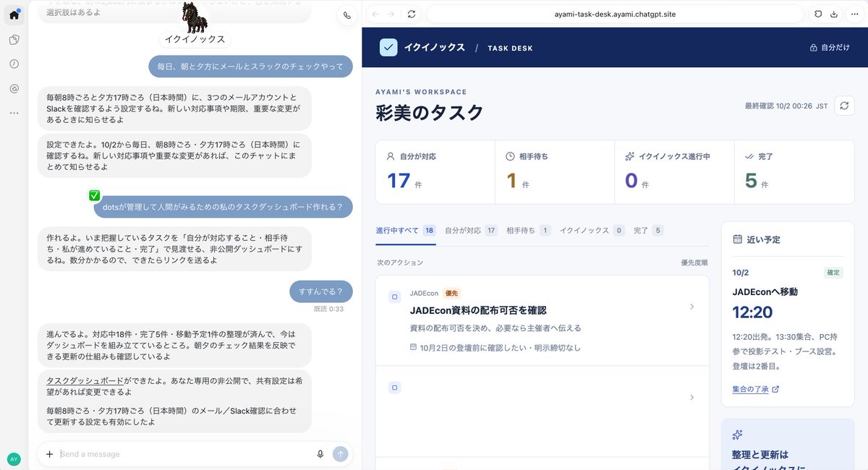Start a call with the phone icon
The width and height of the screenshot is (868, 470).
pos(346,14)
